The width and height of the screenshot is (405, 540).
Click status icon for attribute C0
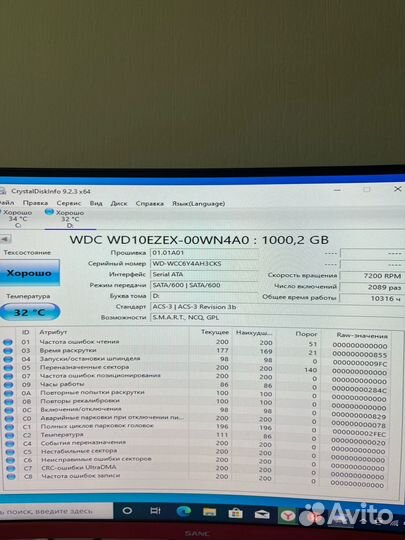(10, 419)
